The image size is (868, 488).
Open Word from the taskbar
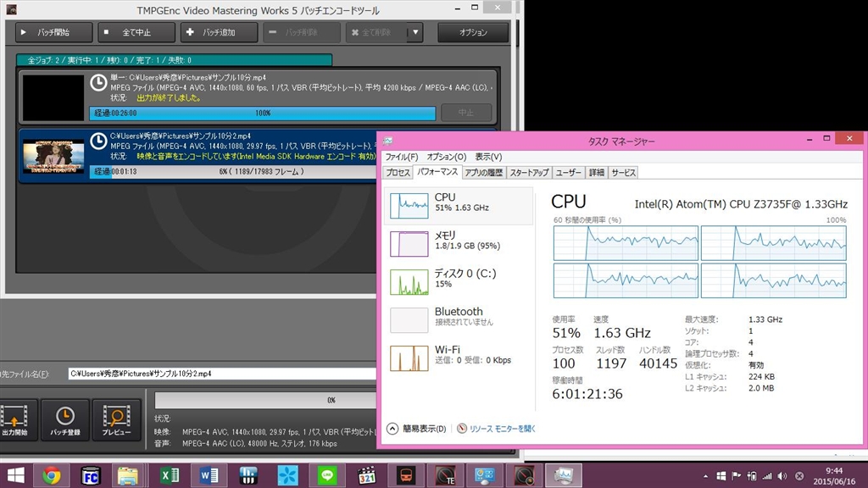point(209,476)
